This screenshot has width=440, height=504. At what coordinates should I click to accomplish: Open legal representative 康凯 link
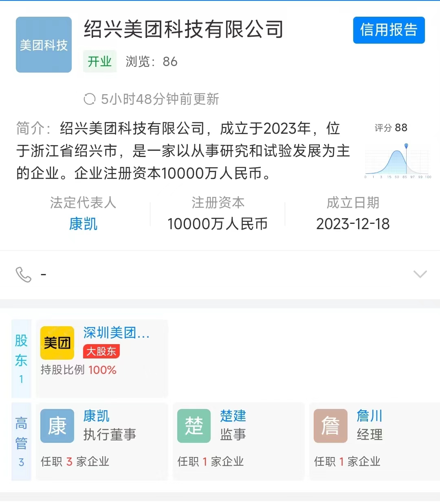(83, 224)
